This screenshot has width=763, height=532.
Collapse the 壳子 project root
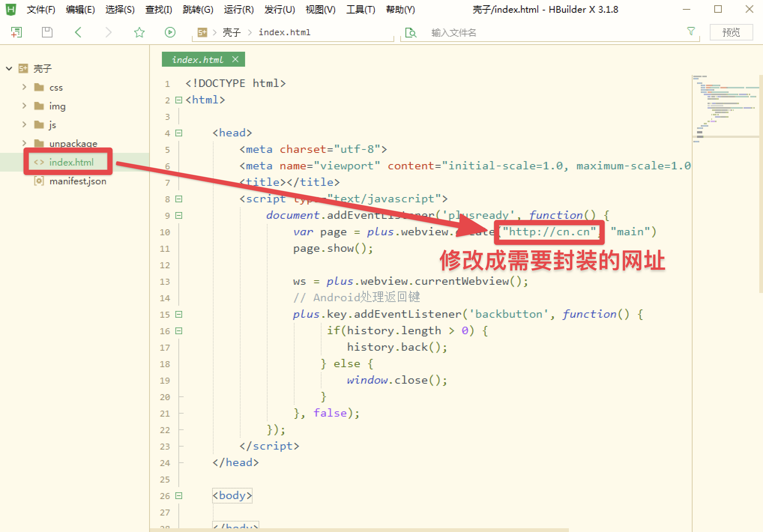(x=9, y=69)
